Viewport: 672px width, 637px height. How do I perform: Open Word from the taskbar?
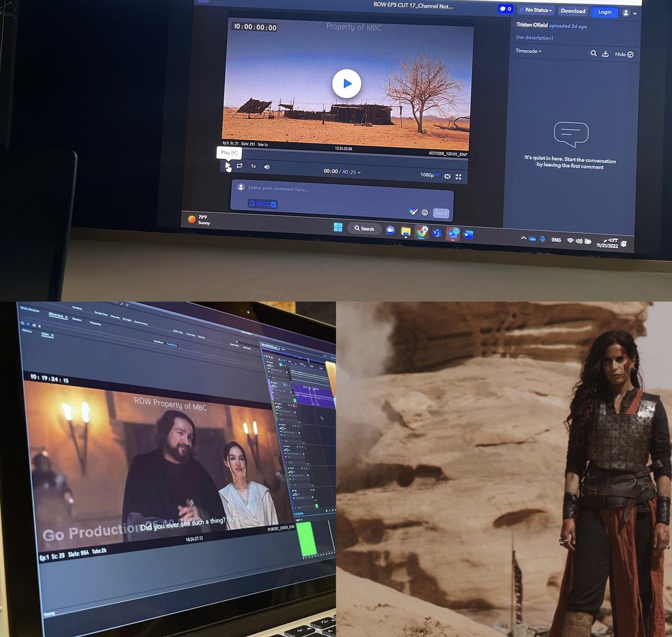468,235
